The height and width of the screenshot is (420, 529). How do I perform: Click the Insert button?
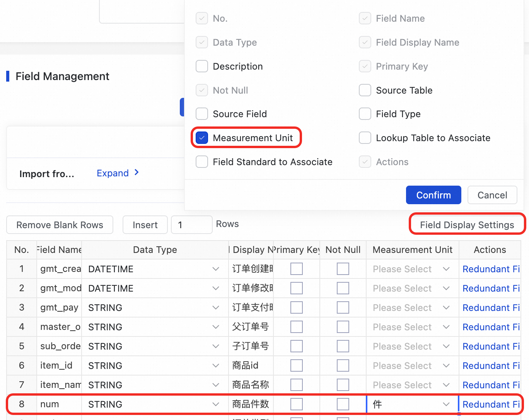click(x=145, y=225)
